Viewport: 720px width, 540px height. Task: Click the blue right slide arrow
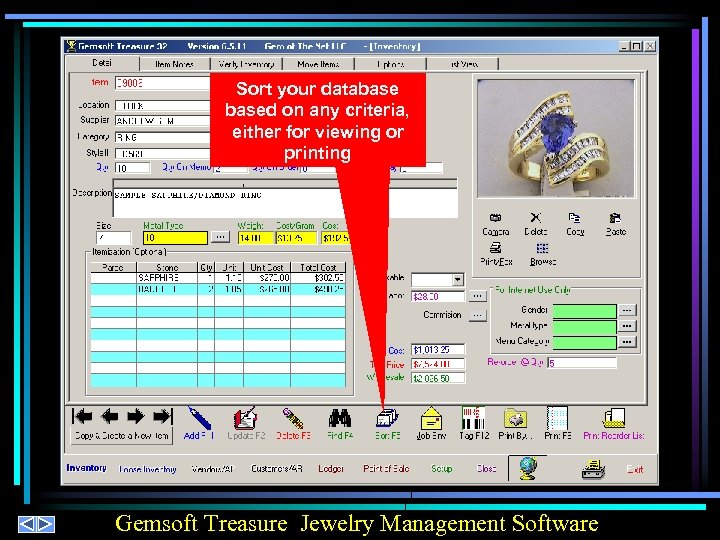46,524
